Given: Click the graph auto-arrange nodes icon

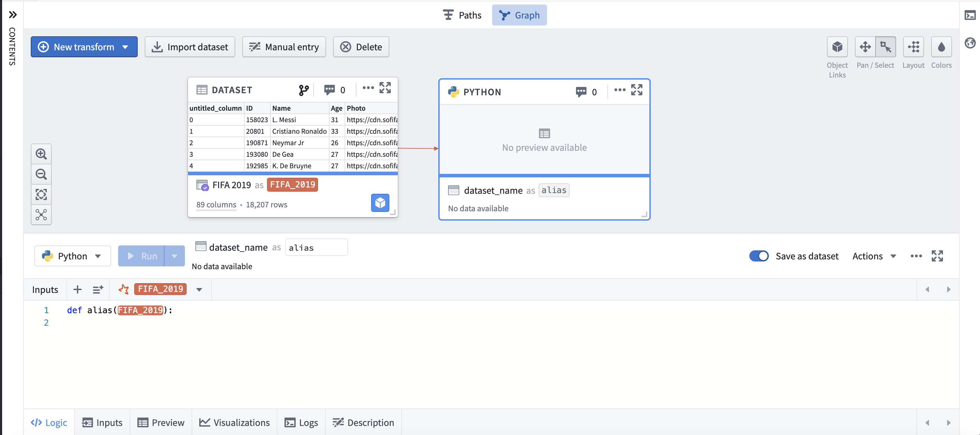Looking at the screenshot, I should [41, 215].
